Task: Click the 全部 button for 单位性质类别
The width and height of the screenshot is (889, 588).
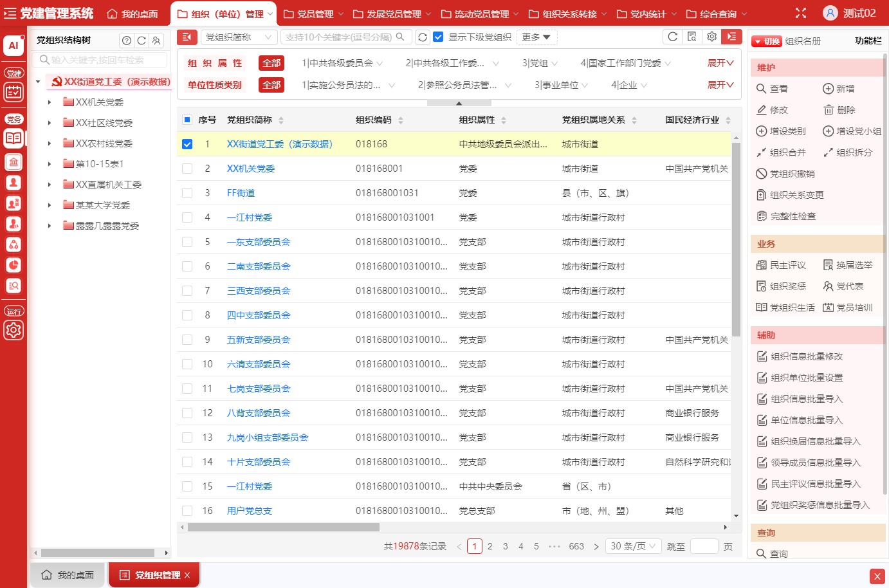Action: [271, 85]
